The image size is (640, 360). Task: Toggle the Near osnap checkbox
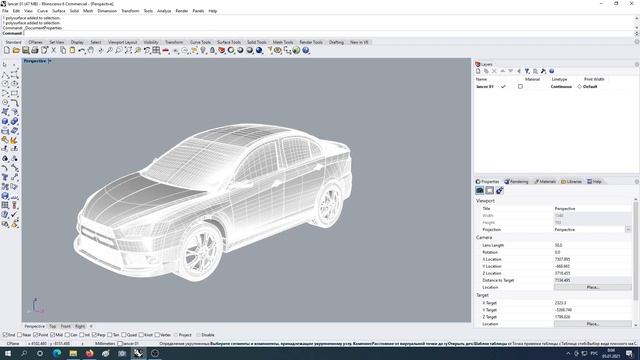pyautogui.click(x=19, y=335)
